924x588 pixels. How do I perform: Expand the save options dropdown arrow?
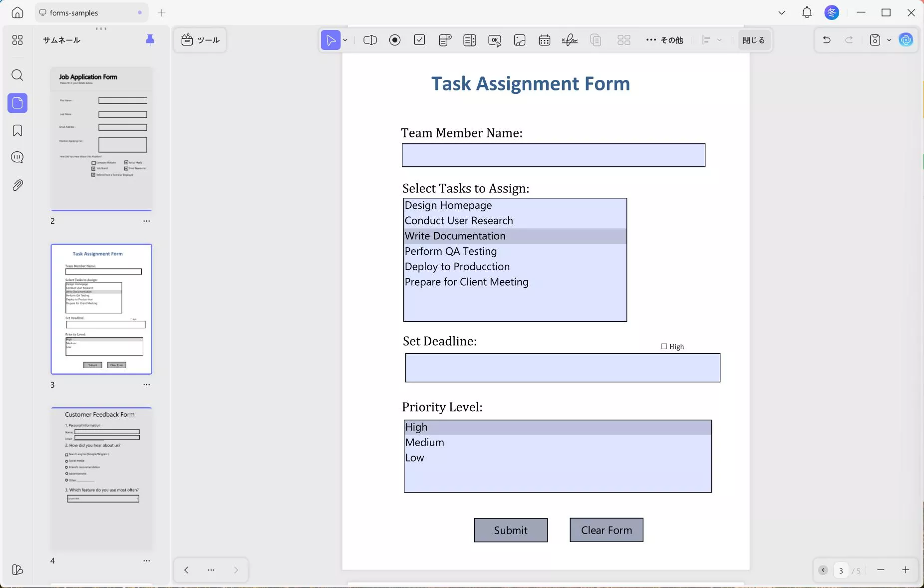(889, 40)
